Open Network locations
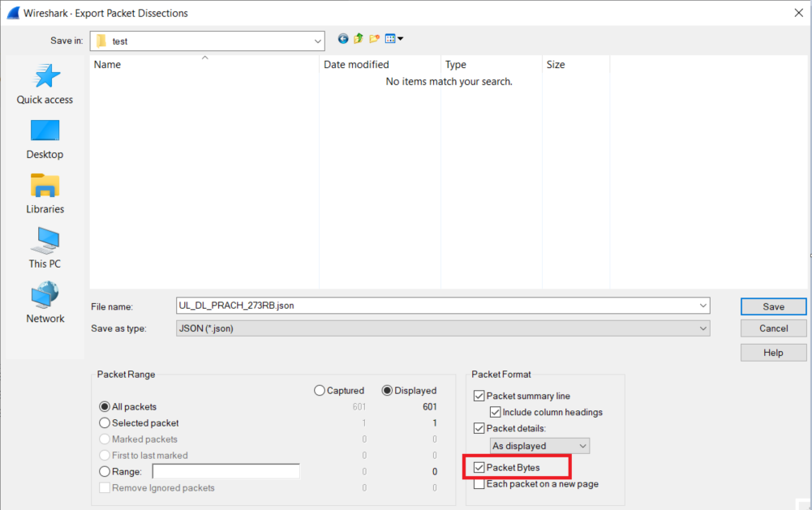This screenshot has width=812, height=510. [45, 302]
